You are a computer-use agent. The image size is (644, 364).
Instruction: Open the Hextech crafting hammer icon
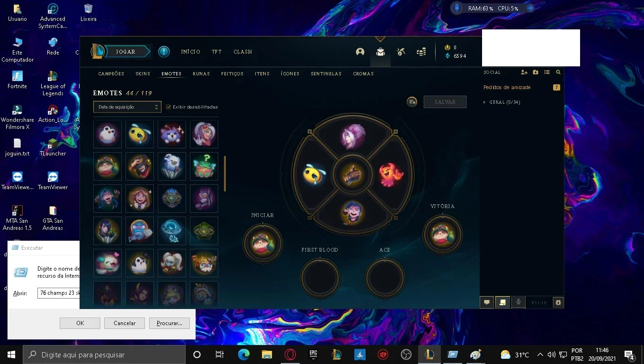(401, 52)
